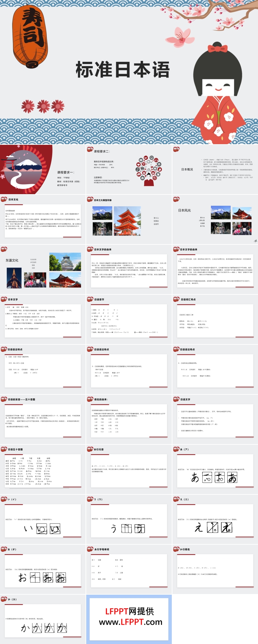Click the large う hiragana character
Image resolution: width=258 pixels, height=644 pixels.
coord(114,528)
